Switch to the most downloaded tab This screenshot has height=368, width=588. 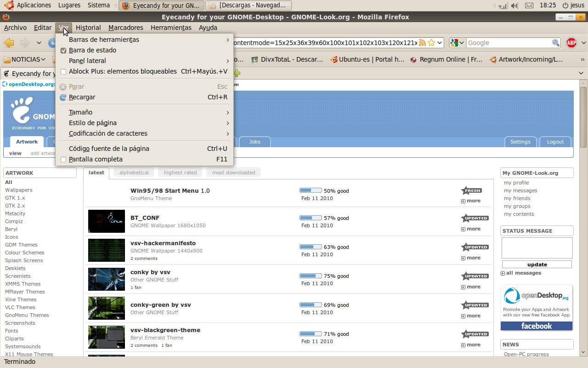(233, 172)
